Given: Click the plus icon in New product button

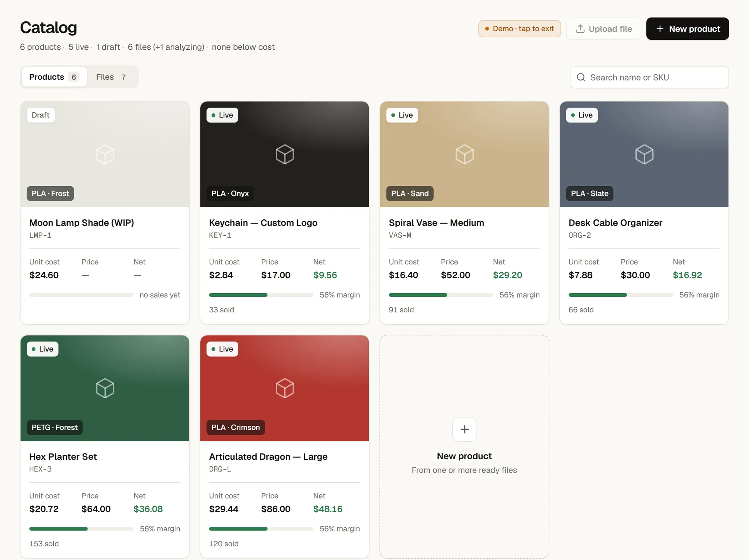Looking at the screenshot, I should [660, 29].
